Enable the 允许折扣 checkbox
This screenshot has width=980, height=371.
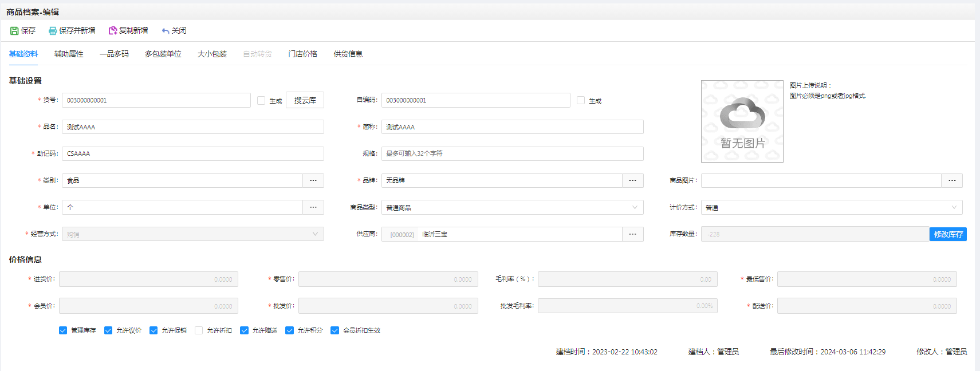(x=199, y=330)
